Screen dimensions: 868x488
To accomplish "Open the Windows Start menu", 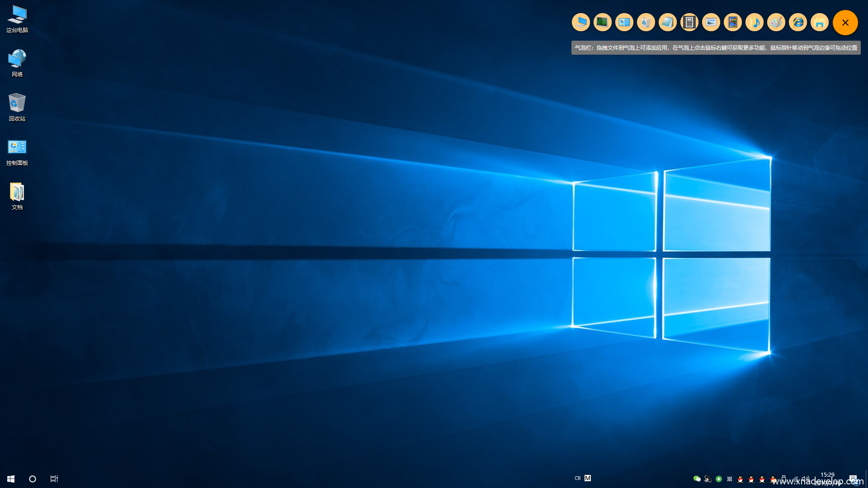I will tap(11, 479).
